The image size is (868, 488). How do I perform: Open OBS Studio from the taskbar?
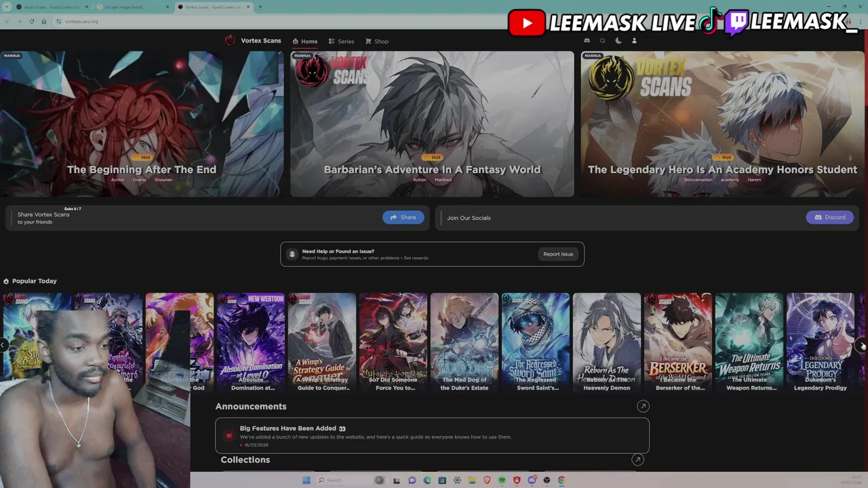click(547, 480)
